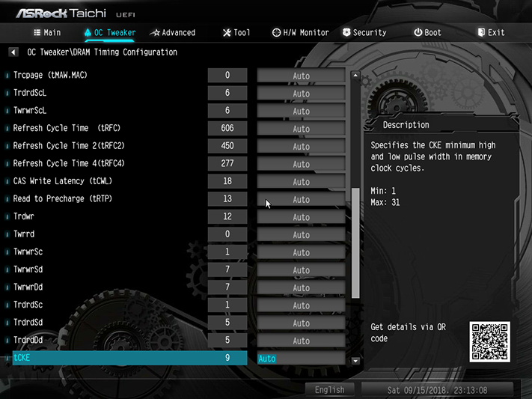Screen dimensions: 532x399
Task: Select the TrdrdScL row label
Action: point(29,93)
